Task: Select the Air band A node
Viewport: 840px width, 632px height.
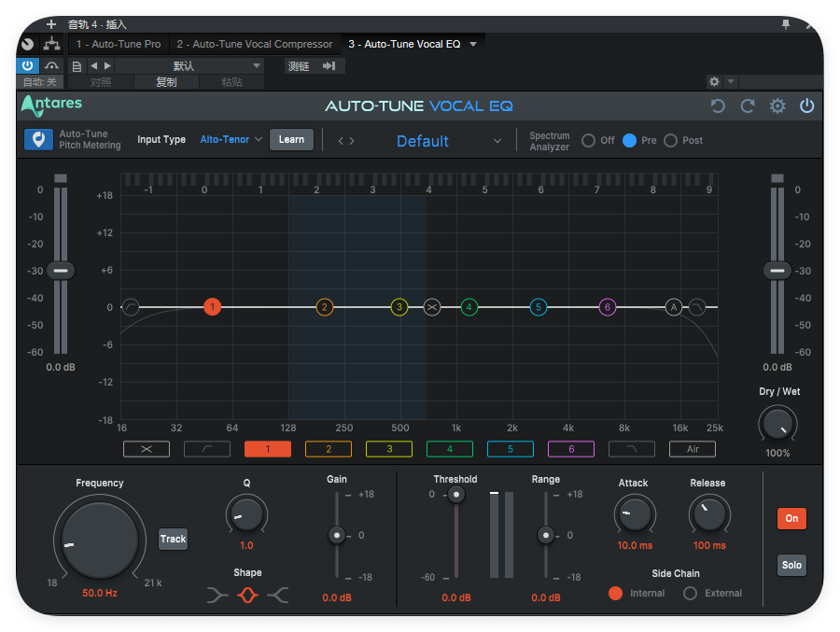Action: tap(673, 307)
